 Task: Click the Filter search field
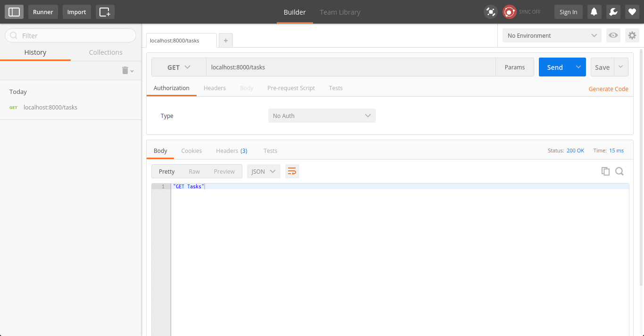70,35
